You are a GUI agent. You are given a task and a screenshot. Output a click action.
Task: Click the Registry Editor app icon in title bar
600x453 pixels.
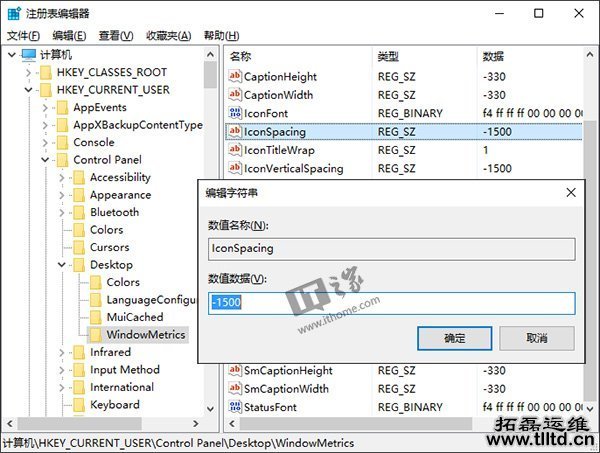coord(14,13)
